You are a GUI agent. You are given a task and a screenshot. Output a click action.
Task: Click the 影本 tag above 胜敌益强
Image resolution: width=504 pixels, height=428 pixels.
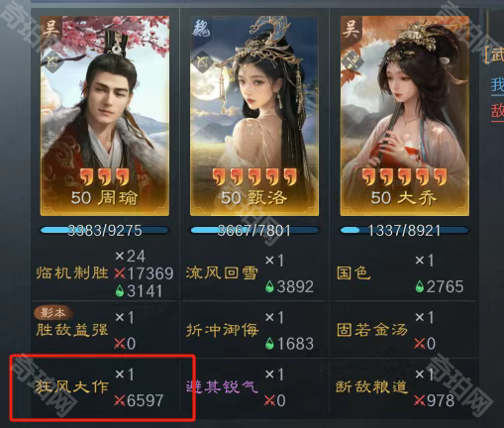click(x=53, y=313)
